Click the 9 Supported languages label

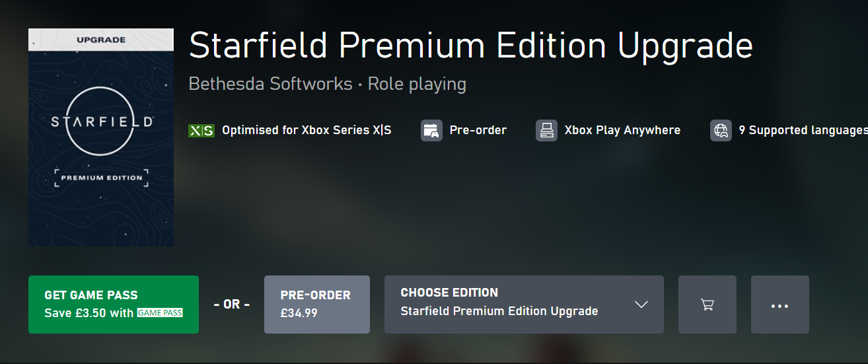pyautogui.click(x=803, y=131)
